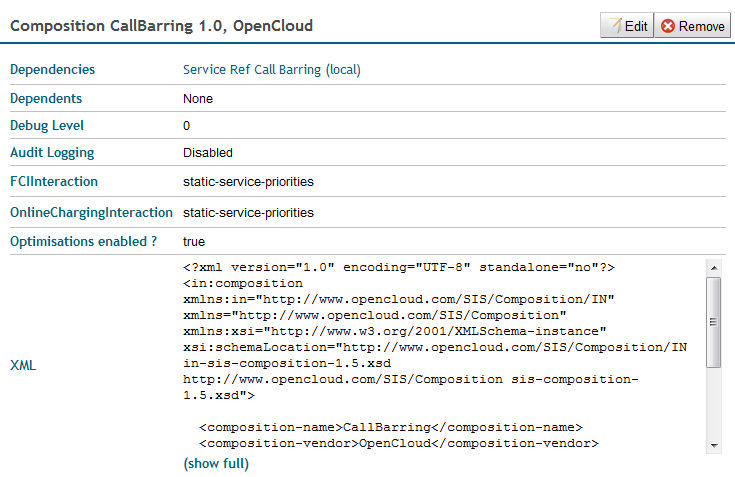This screenshot has height=477, width=735.
Task: Select the Dependencies row label
Action: pyautogui.click(x=53, y=70)
